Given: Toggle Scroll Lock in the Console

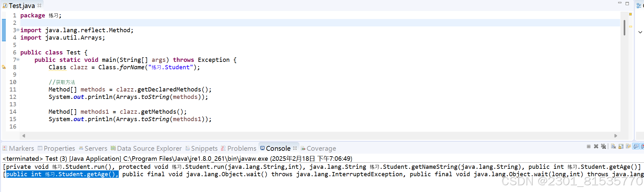Looking at the screenshot, I should [621, 147].
